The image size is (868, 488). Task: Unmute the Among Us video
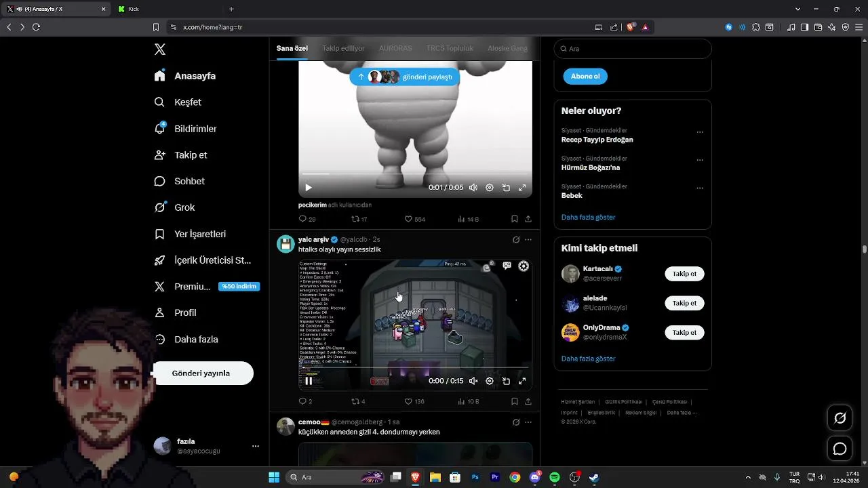click(x=473, y=381)
